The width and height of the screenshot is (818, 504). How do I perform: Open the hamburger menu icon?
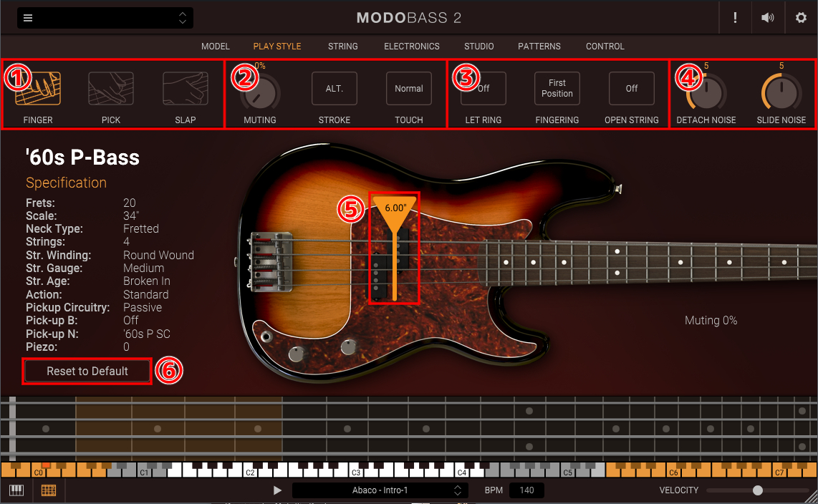click(x=28, y=18)
